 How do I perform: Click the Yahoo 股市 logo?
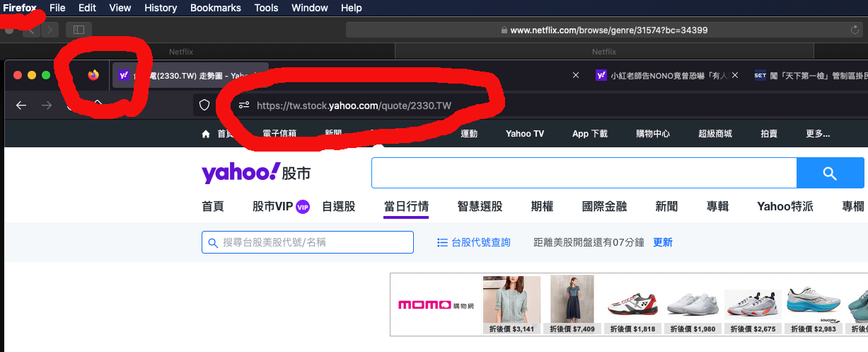[255, 173]
